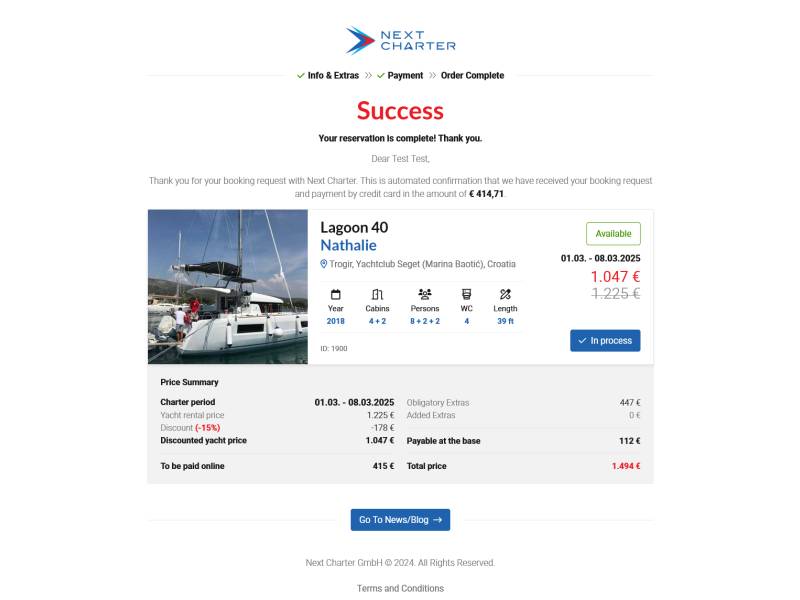The height and width of the screenshot is (600, 800).
Task: Click the catamaran yacht photo
Action: [x=228, y=287]
